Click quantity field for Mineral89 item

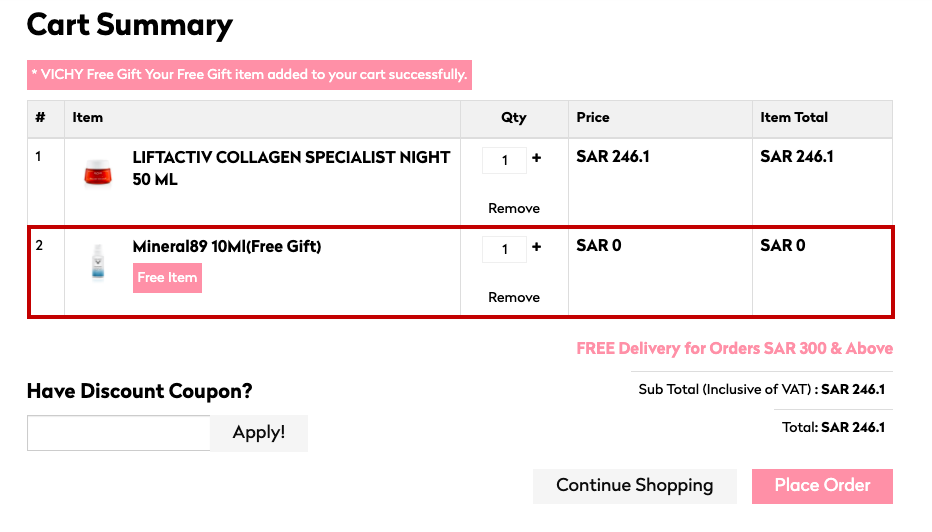[504, 249]
